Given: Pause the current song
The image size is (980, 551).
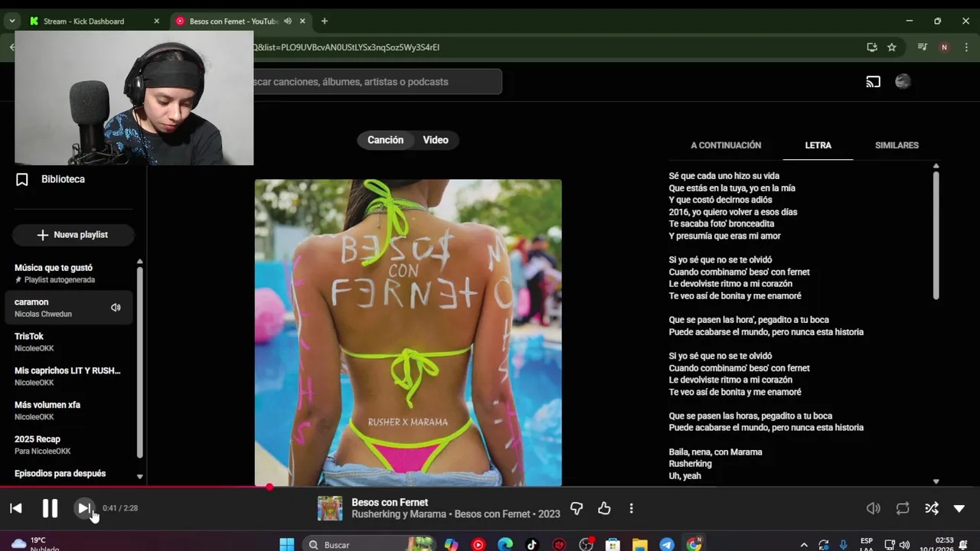Looking at the screenshot, I should 50,508.
